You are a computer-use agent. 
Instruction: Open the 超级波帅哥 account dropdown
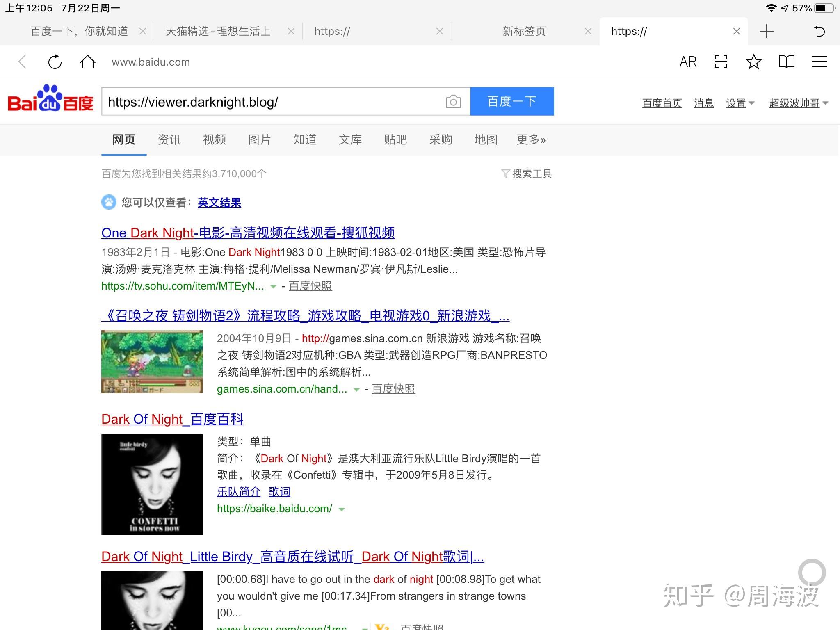coord(799,103)
